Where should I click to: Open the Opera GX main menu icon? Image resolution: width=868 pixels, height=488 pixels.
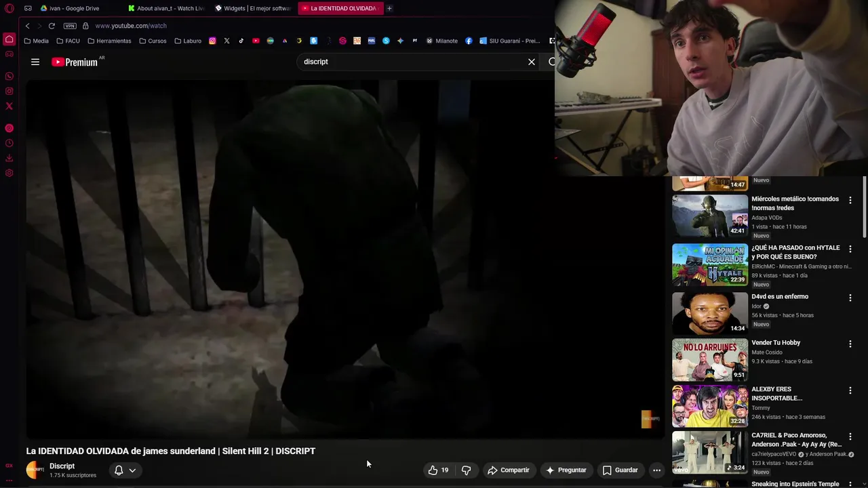(x=9, y=8)
